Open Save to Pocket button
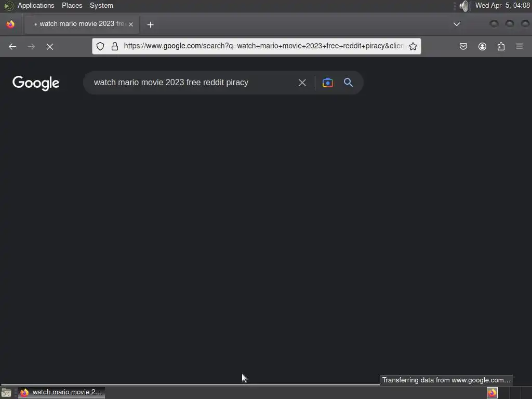This screenshot has width=532, height=399. pyautogui.click(x=463, y=46)
